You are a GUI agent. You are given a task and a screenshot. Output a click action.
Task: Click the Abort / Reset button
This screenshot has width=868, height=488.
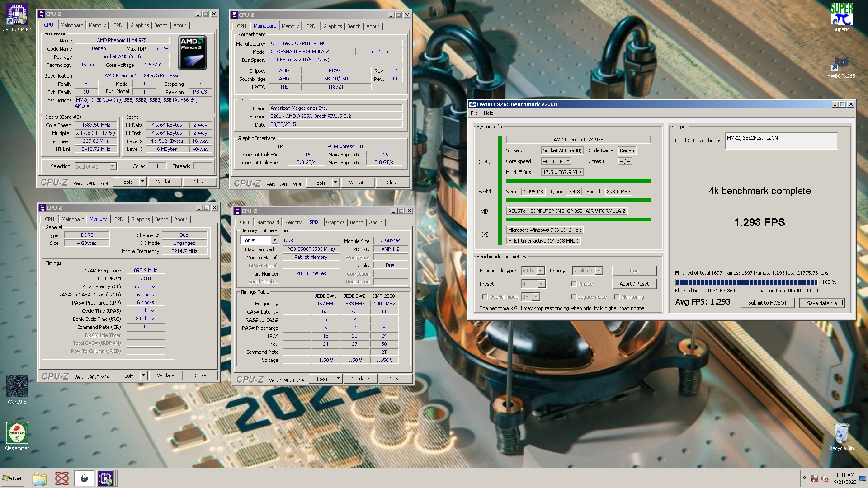[634, 284]
